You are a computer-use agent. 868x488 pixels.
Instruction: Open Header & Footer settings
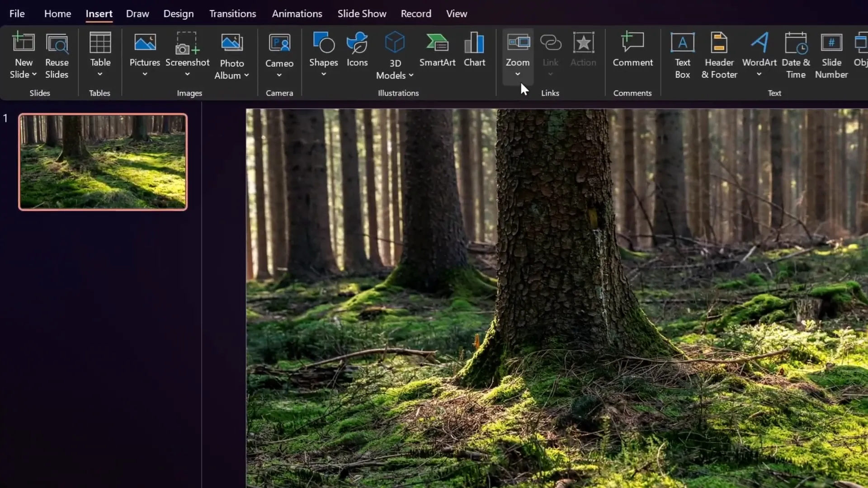click(x=719, y=56)
